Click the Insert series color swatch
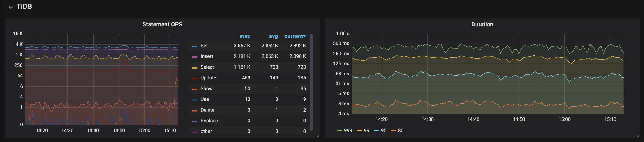 click(x=194, y=57)
